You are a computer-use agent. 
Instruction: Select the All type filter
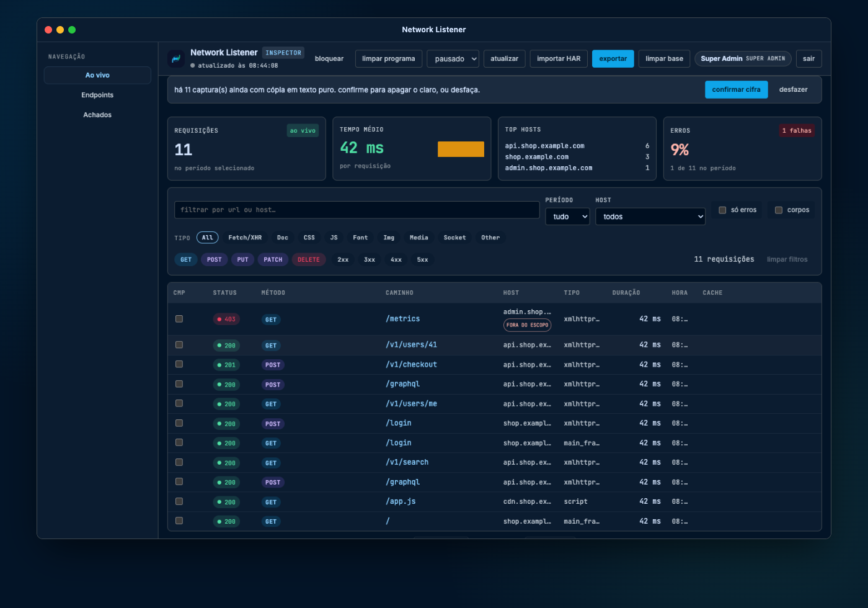(x=208, y=238)
